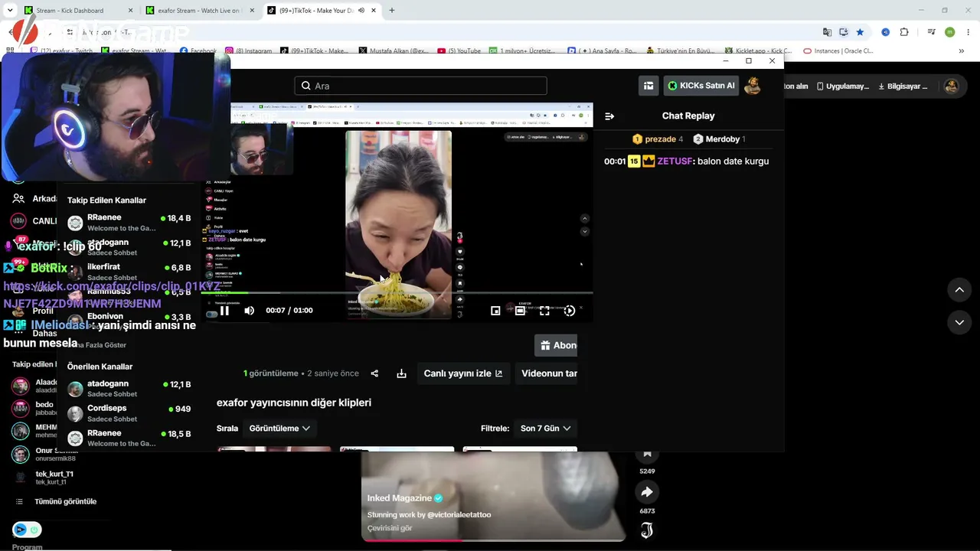Download the clip with the download icon
980x551 pixels.
click(401, 373)
